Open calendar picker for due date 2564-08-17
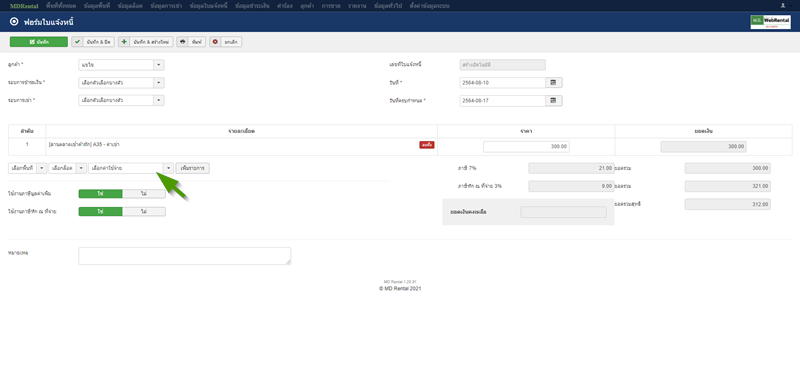 click(554, 101)
